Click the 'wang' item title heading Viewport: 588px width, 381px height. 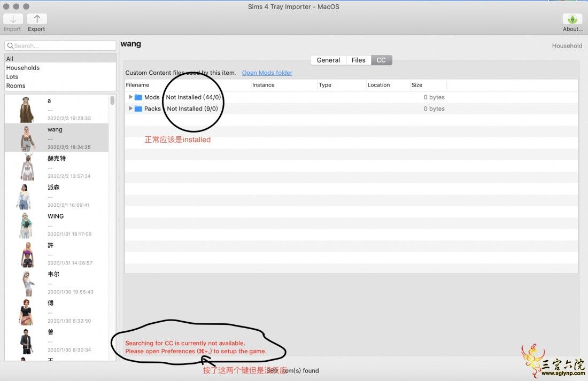pyautogui.click(x=131, y=44)
